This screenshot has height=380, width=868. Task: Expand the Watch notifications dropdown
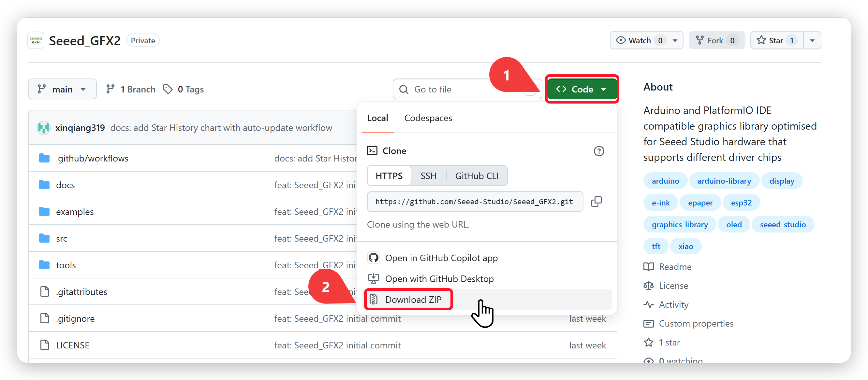coord(646,40)
